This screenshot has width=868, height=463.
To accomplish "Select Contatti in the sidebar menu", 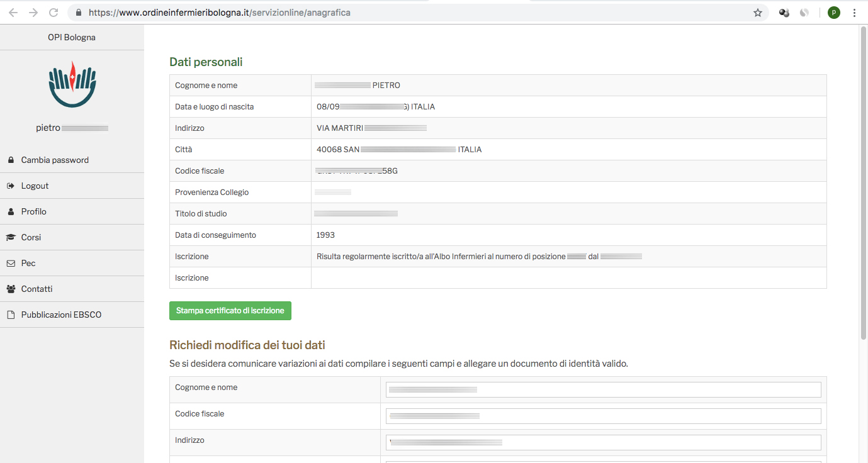I will 37,289.
